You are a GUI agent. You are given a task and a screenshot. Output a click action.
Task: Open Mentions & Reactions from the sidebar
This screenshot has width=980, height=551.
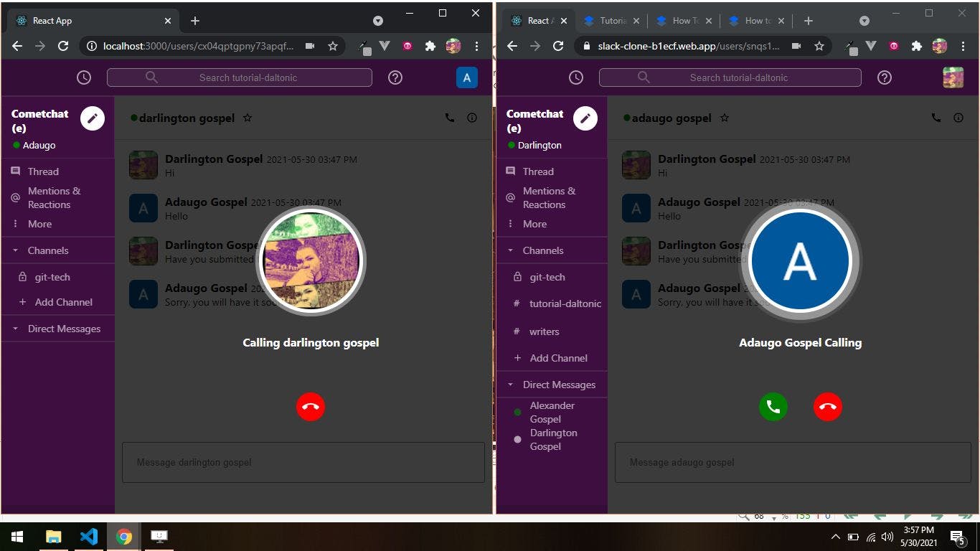click(15, 197)
